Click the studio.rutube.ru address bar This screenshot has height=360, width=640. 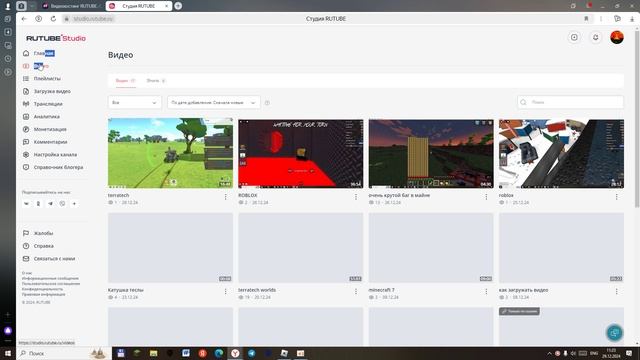coord(93,19)
